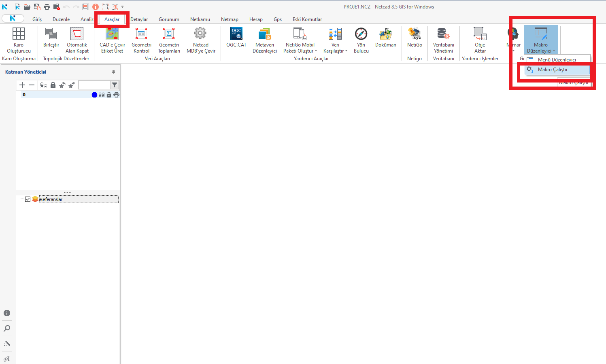Open the Geometri Kontrol tool

[x=141, y=40]
